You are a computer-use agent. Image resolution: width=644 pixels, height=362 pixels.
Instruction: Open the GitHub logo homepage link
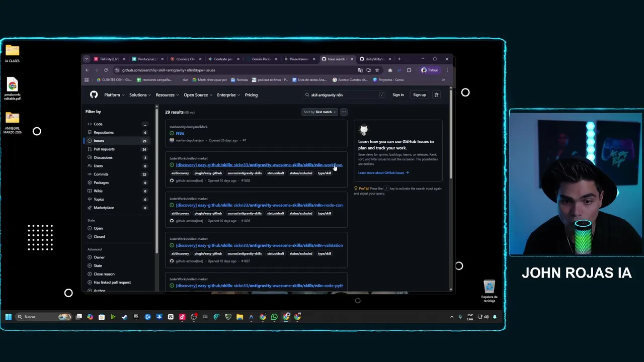[94, 95]
